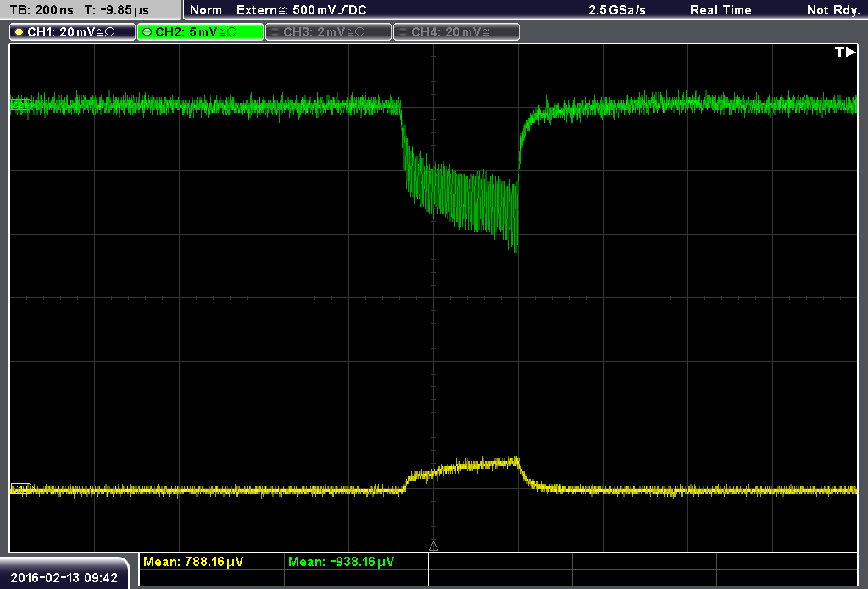Viewport: 868px width, 589px height.
Task: Select the CH2 5 mV channel tab
Action: click(200, 32)
